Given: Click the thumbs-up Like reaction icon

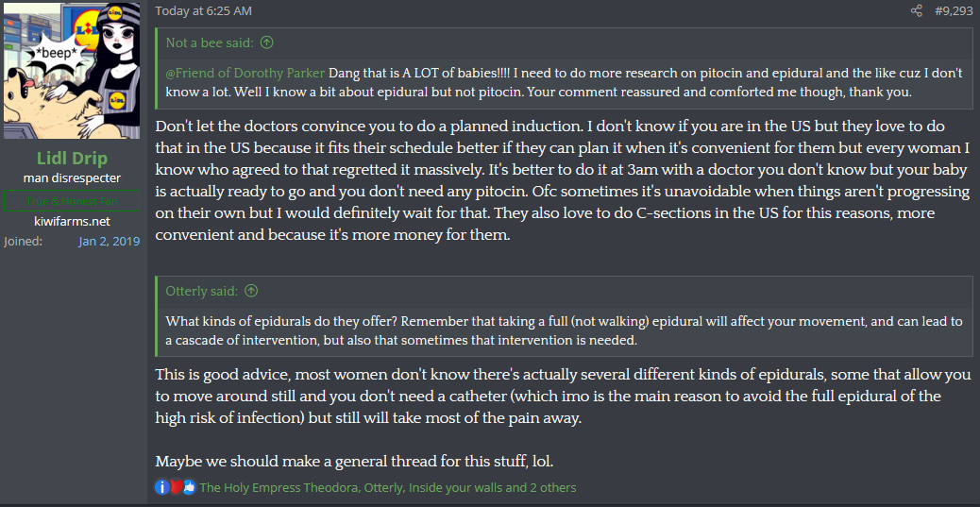Looking at the screenshot, I should click(189, 487).
